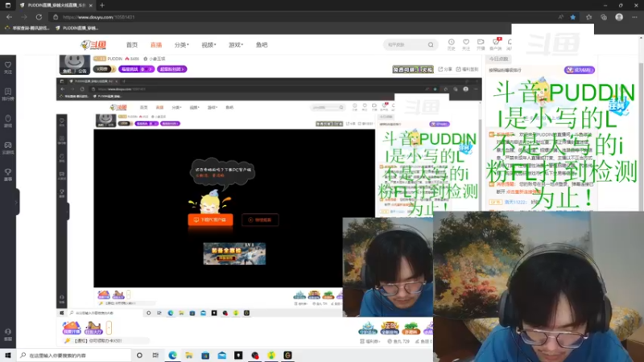The height and width of the screenshot is (362, 644).
Task: Click the browser back arrow
Action: point(9,17)
